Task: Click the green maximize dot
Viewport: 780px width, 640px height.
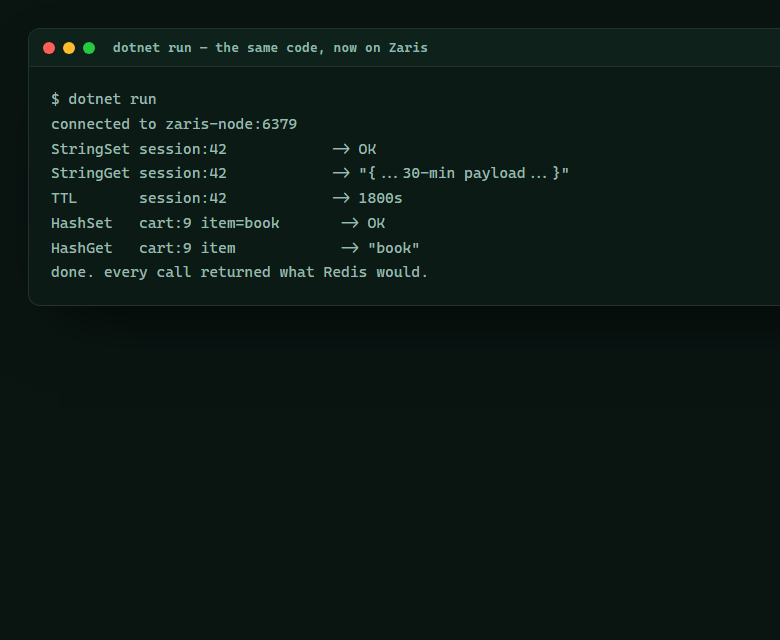Action: [89, 48]
